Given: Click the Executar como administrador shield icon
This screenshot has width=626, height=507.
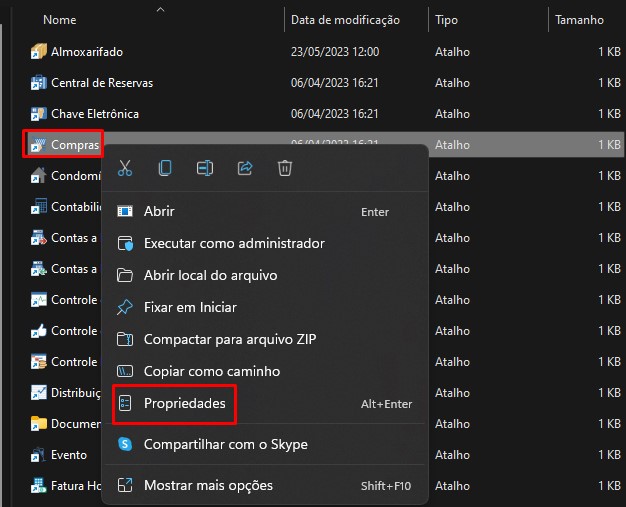Looking at the screenshot, I should click(x=125, y=243).
